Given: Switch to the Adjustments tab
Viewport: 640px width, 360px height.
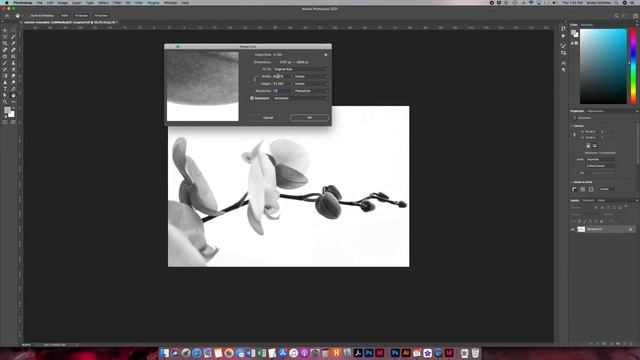Looking at the screenshot, I should [595, 111].
